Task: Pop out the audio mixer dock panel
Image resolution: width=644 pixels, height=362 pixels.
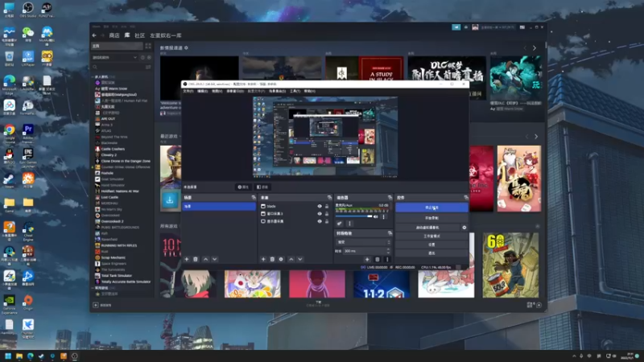Action: pos(390,198)
